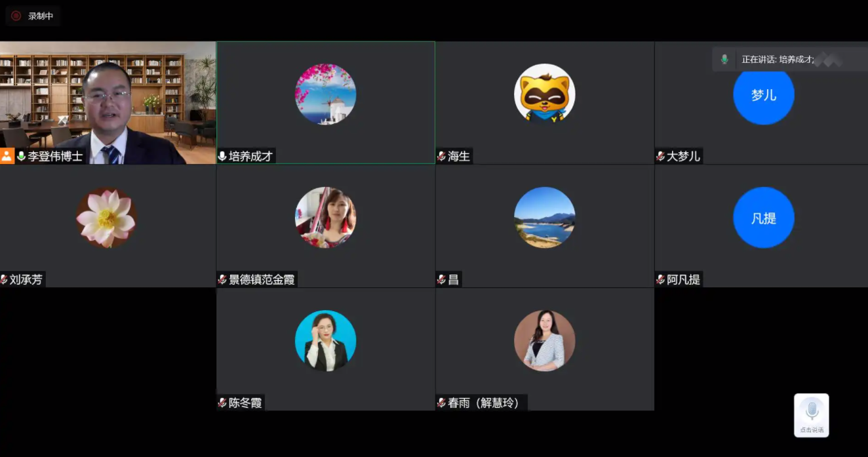Click the green microphone icon beside 李登伟博士
868x457 pixels.
coord(22,156)
